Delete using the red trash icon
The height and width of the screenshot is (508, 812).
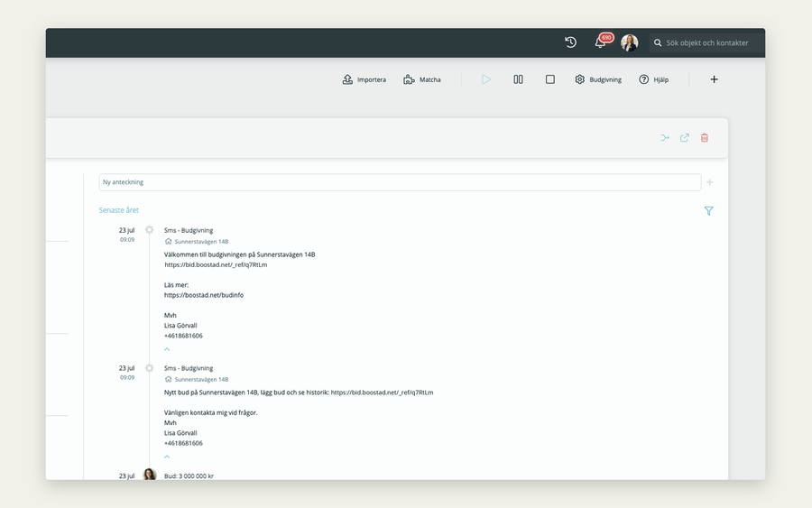pyautogui.click(x=705, y=138)
